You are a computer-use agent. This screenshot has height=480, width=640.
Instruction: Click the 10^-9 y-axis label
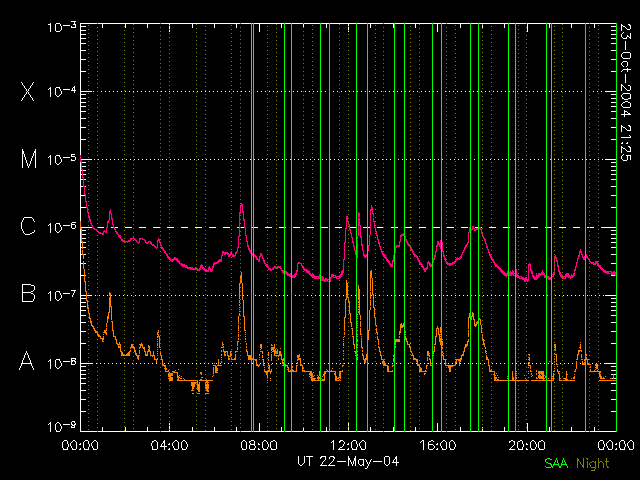(62, 427)
